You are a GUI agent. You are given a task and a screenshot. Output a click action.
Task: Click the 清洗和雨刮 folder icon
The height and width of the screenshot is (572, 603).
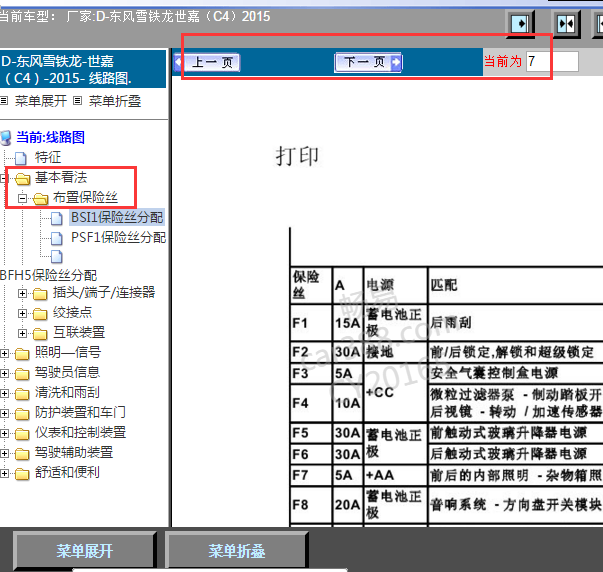tap(22, 394)
